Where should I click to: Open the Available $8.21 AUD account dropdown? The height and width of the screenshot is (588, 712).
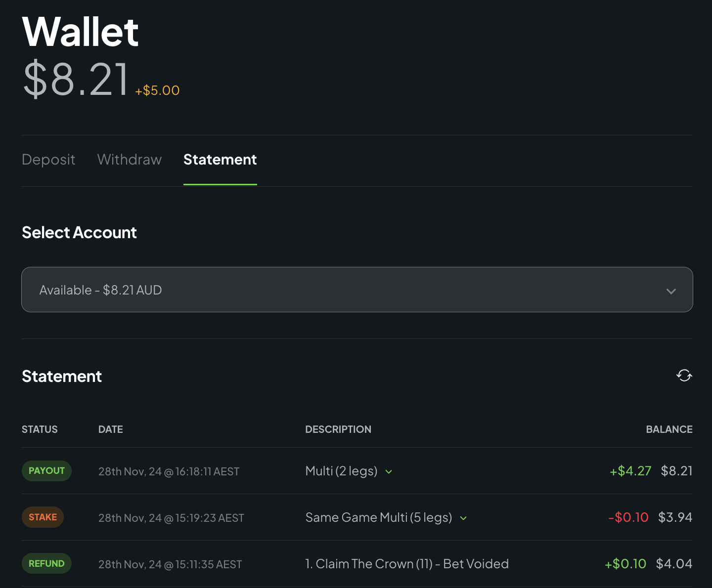(357, 290)
